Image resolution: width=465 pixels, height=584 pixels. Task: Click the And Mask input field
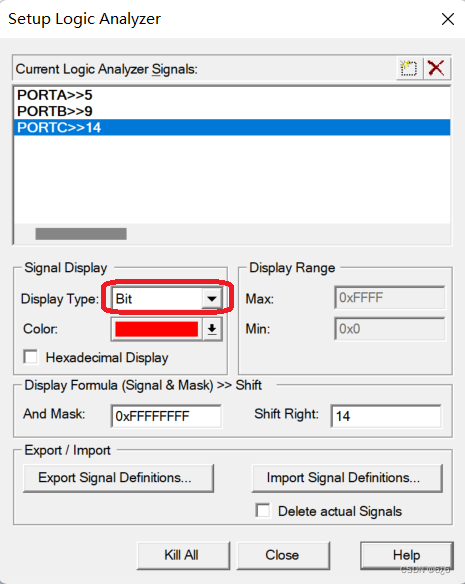[x=166, y=416]
